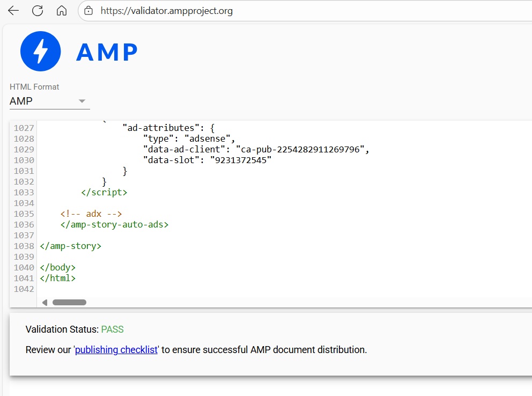The image size is (532, 396).
Task: Click the closing script tag line
Action: pyautogui.click(x=104, y=193)
